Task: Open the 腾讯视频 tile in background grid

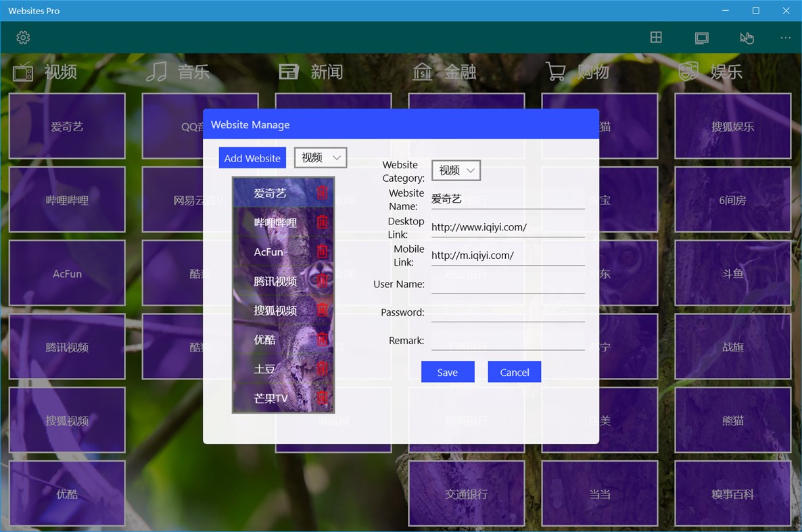Action: 67,347
